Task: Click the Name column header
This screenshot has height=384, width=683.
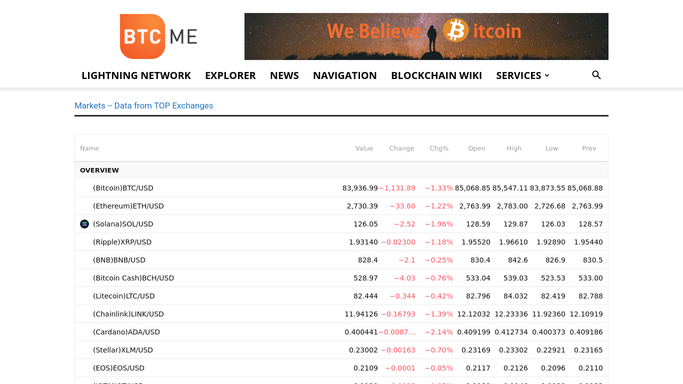Action: (x=89, y=148)
